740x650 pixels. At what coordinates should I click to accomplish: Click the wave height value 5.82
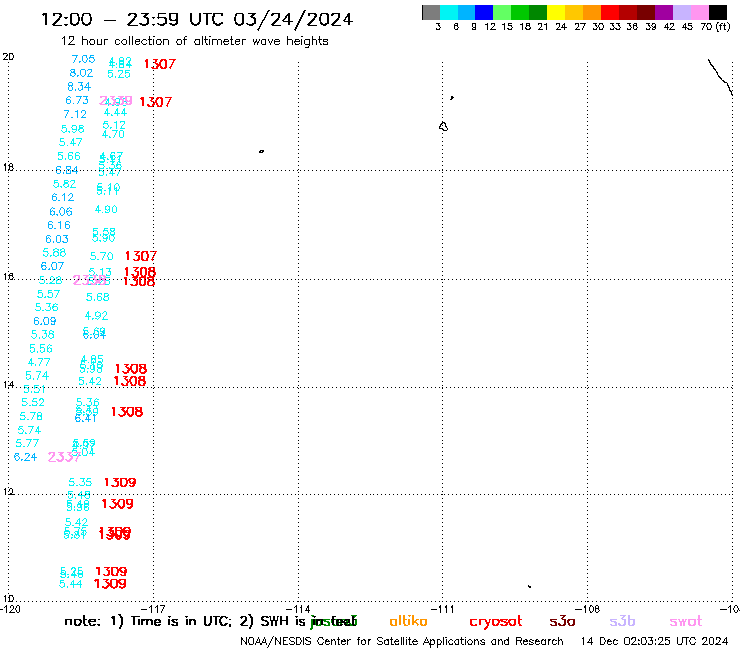65,184
